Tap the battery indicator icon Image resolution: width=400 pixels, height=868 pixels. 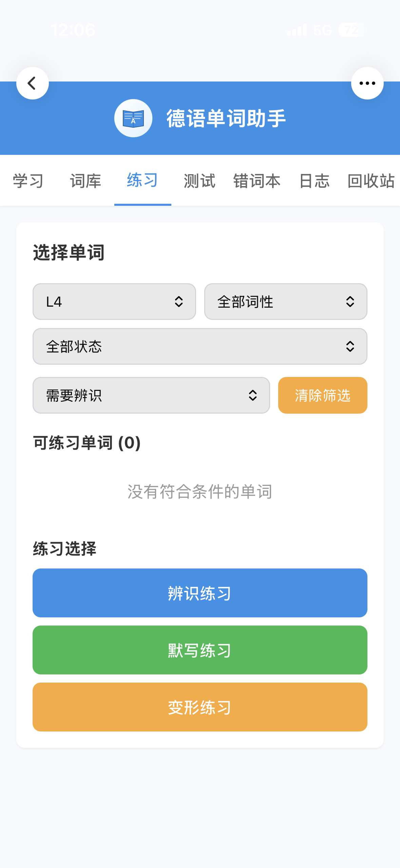352,30
